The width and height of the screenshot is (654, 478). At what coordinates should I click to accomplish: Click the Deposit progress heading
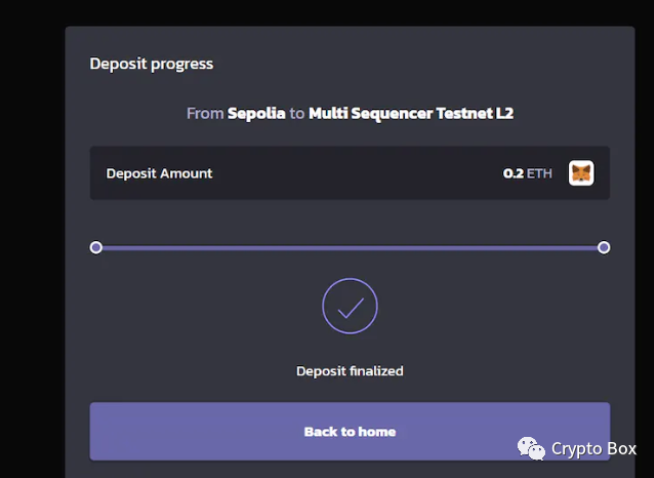pos(151,64)
